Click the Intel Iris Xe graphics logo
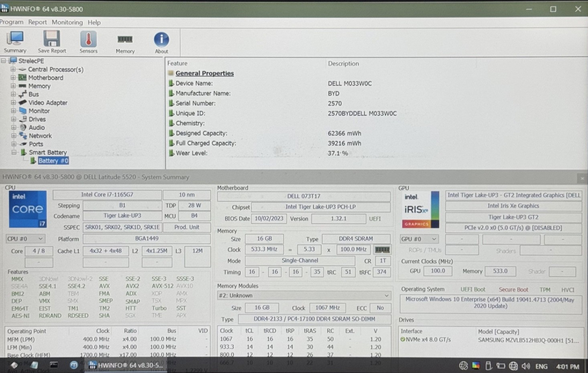Image resolution: width=588 pixels, height=373 pixels. pos(420,209)
